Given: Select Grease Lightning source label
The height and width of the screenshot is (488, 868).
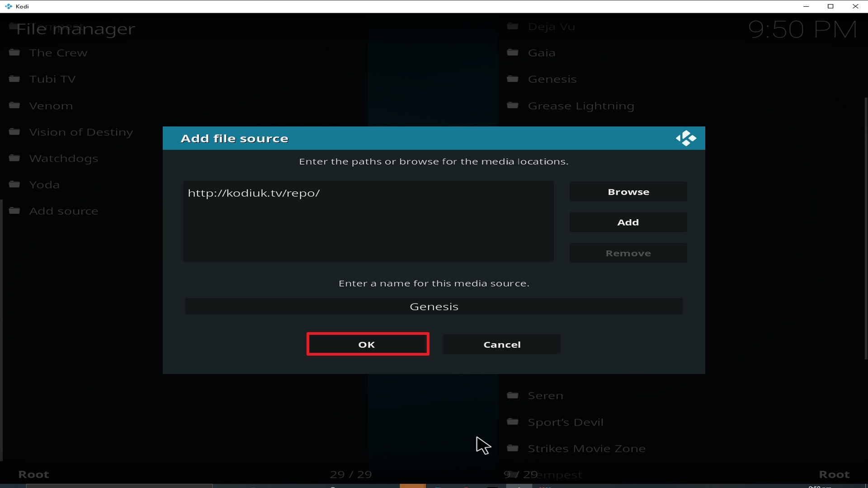Looking at the screenshot, I should (x=581, y=106).
